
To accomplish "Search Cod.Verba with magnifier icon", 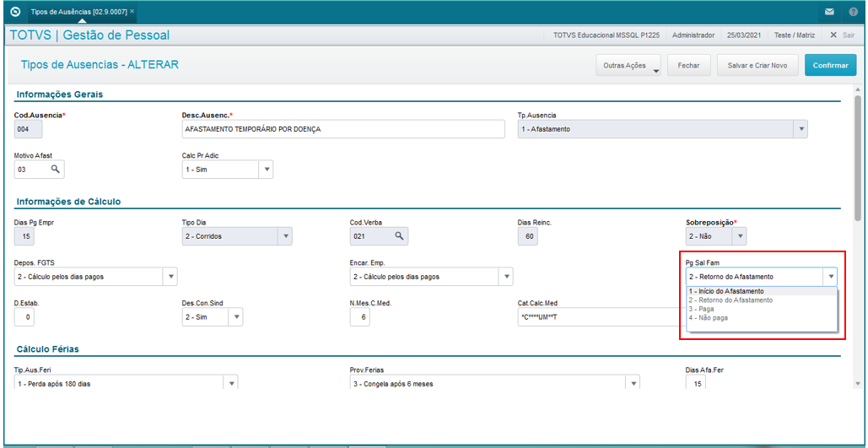I will coord(398,236).
